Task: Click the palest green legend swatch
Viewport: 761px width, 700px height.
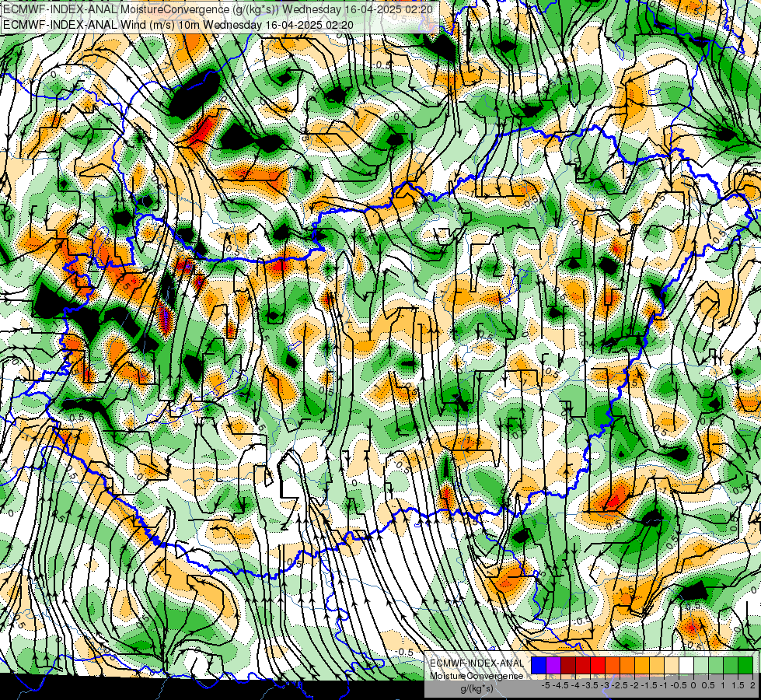Action: (x=701, y=665)
